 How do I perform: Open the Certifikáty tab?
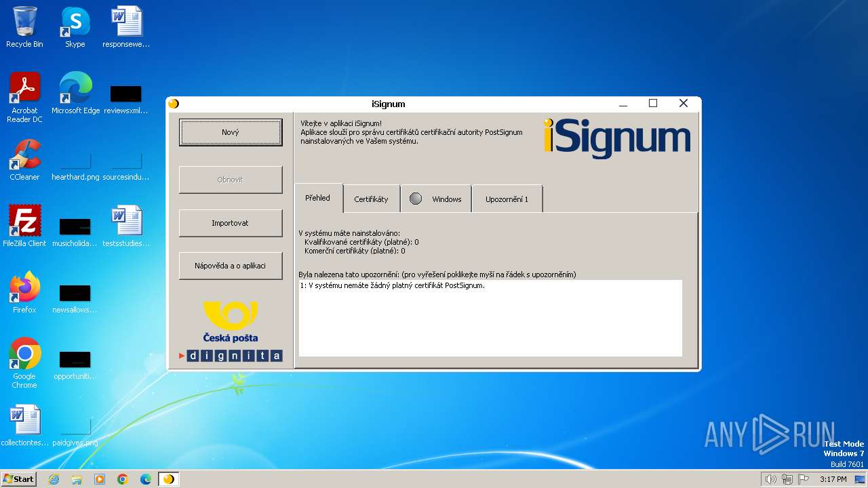pyautogui.click(x=372, y=199)
